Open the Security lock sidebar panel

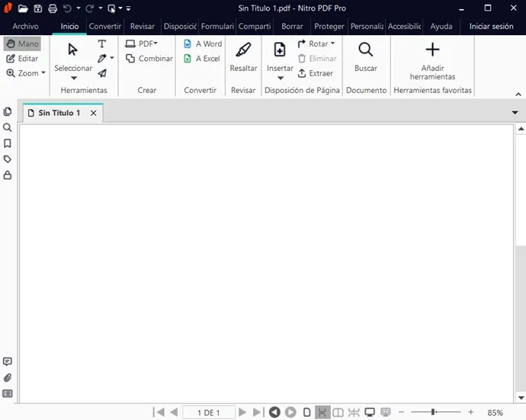8,175
